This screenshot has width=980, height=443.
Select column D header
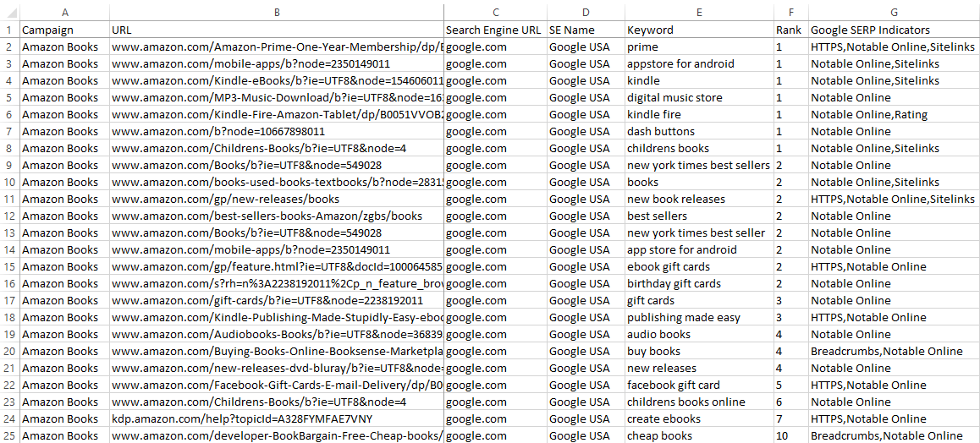coord(586,11)
